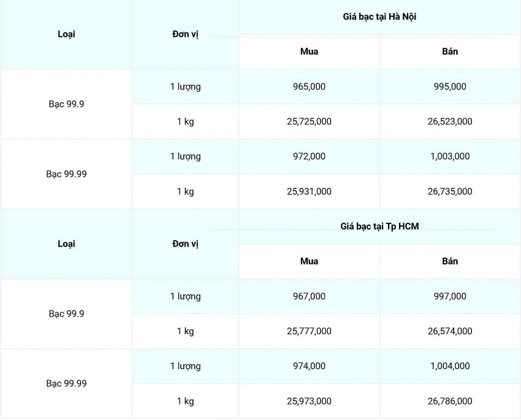Select the 1,003,000 sell price cell
Image resolution: width=521 pixels, height=420 pixels.
coord(450,157)
